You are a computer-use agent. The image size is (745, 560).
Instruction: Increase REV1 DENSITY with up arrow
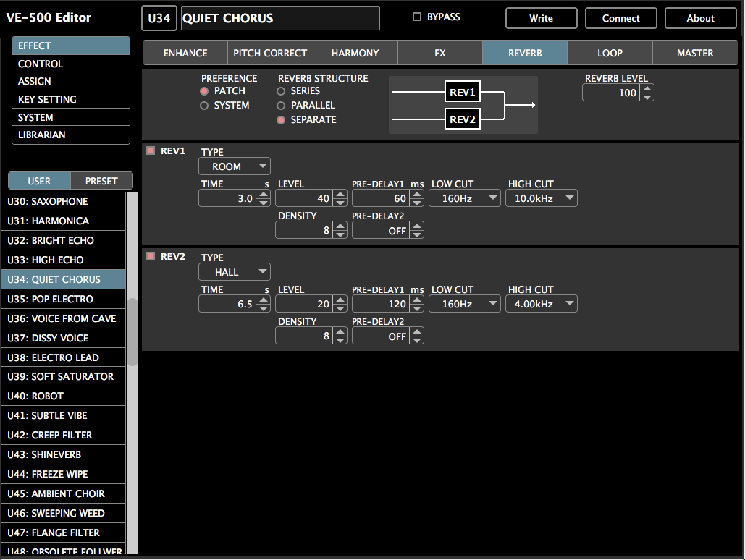coord(340,226)
